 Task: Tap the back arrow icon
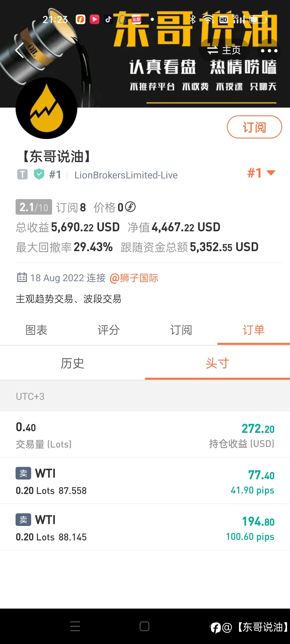(19, 50)
